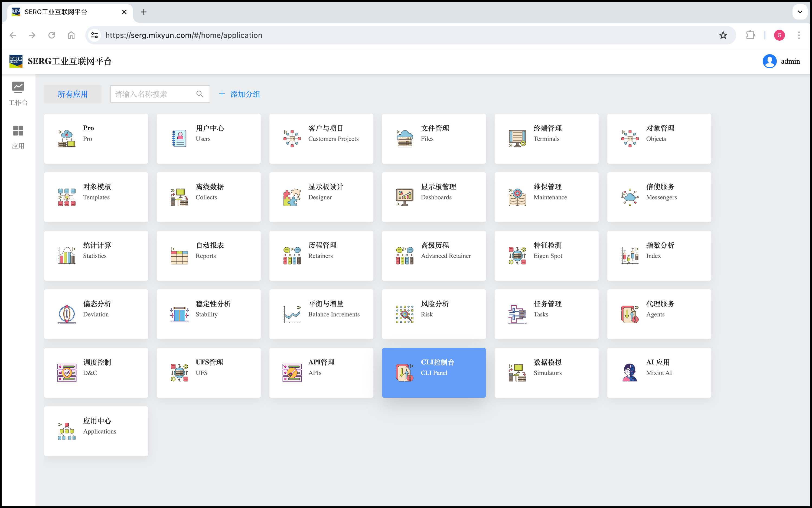Select the 应用 applications sidebar icon
The image size is (812, 508).
coord(18,136)
